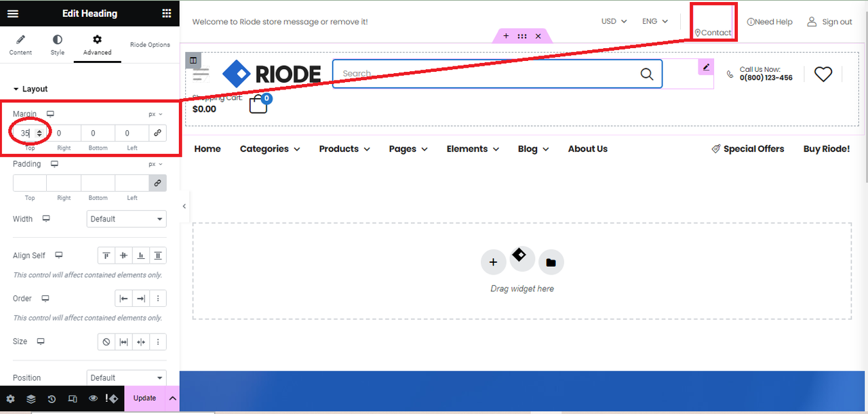Set Order to start
868x414 pixels.
click(x=123, y=298)
